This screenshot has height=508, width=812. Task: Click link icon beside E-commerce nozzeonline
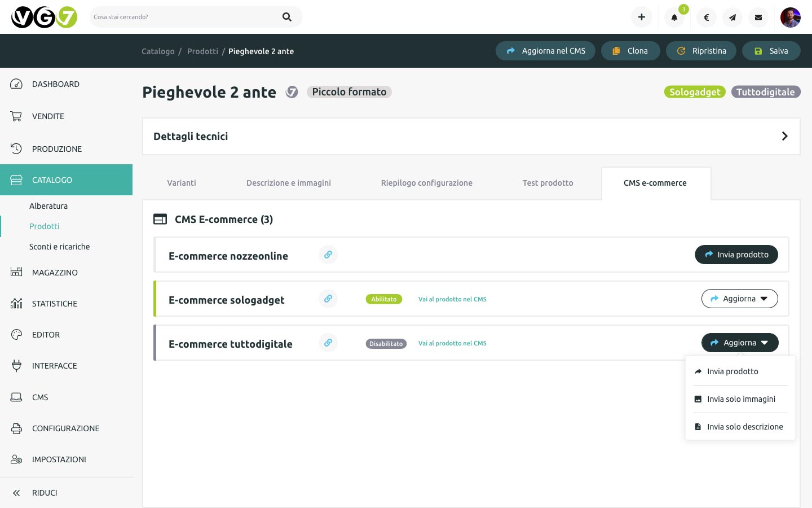[328, 255]
